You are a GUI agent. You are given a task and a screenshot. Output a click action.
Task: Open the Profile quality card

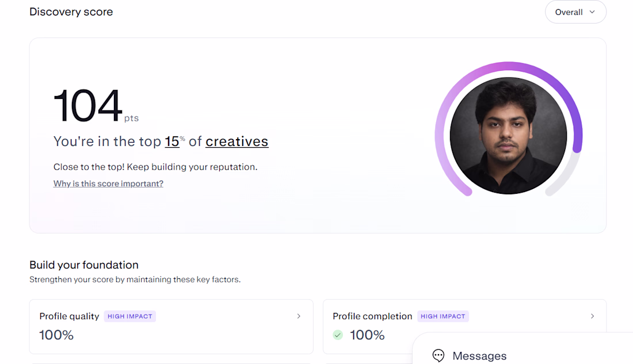pyautogui.click(x=171, y=327)
